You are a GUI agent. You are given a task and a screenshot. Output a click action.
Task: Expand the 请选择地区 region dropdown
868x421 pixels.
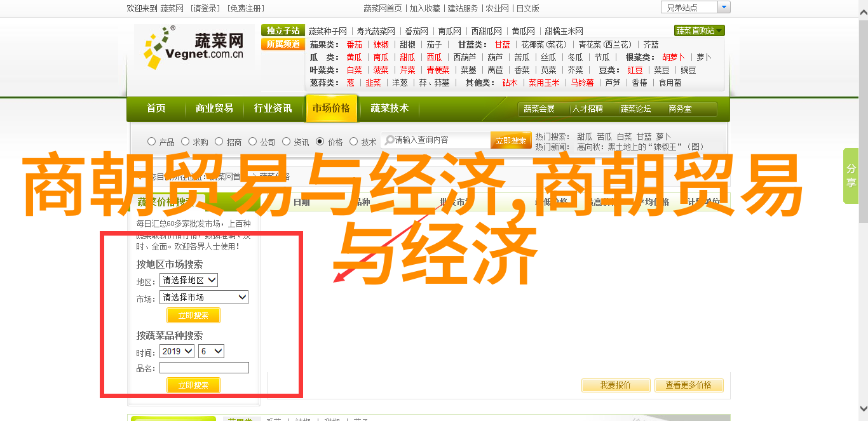click(x=189, y=280)
